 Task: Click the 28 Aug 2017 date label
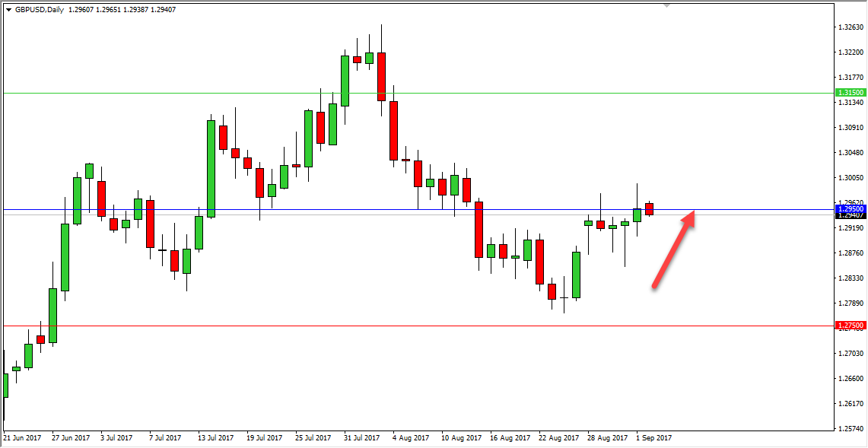click(x=607, y=438)
